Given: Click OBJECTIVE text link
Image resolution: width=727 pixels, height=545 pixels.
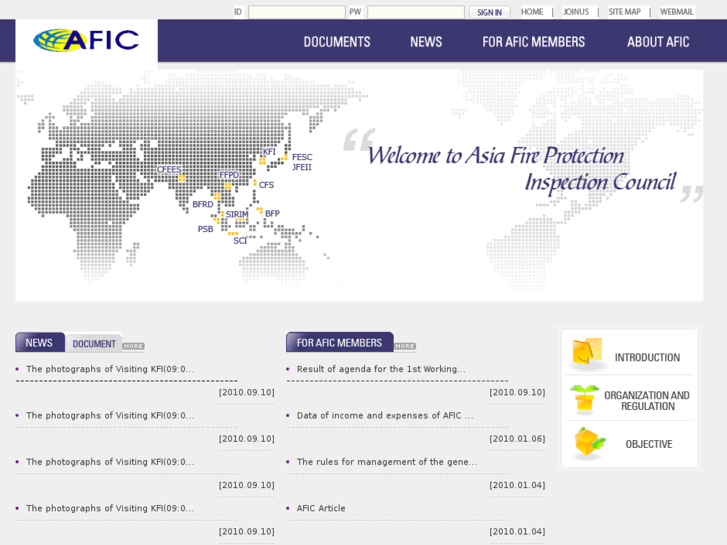Looking at the screenshot, I should tap(649, 444).
